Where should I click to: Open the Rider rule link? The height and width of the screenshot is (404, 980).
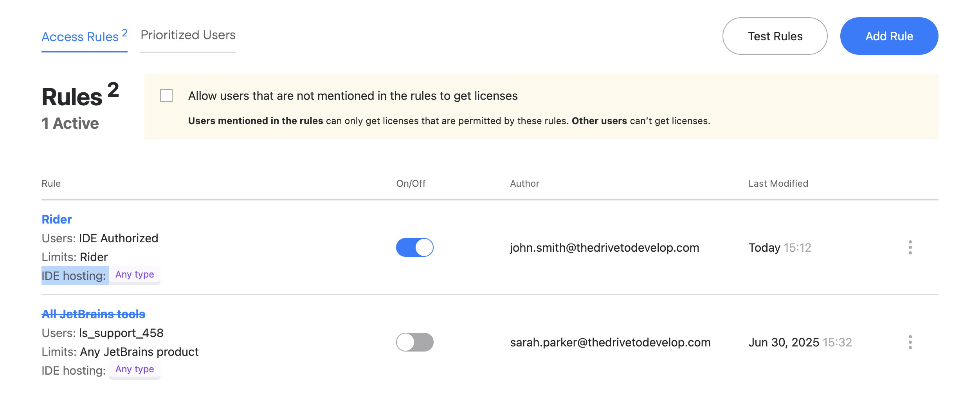point(57,219)
